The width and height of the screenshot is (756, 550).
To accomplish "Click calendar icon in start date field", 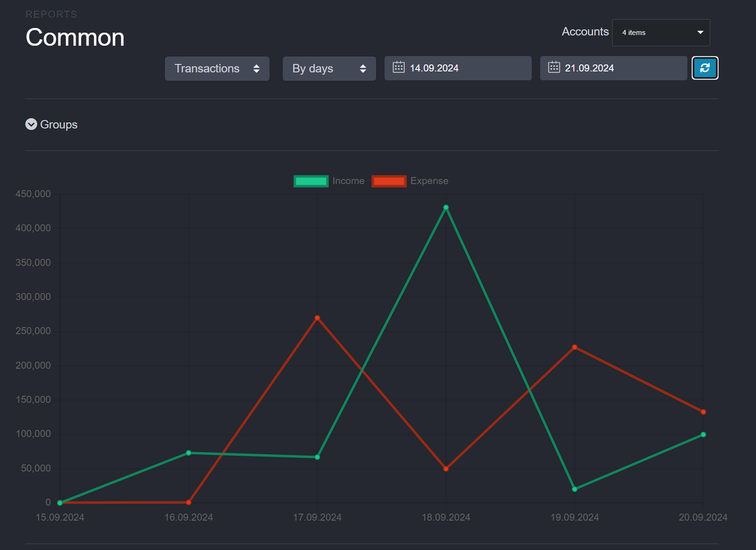I will coord(398,67).
